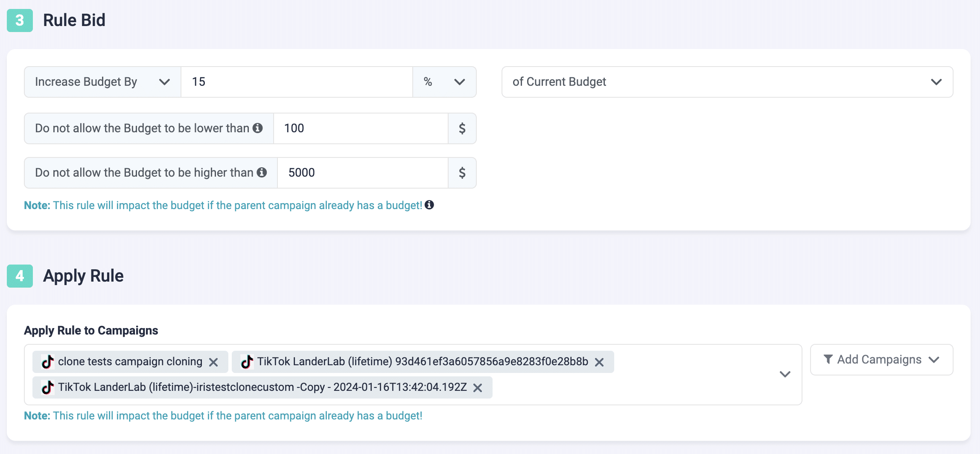Edit the maximum budget field 5000
The width and height of the screenshot is (980, 454).
(x=363, y=173)
